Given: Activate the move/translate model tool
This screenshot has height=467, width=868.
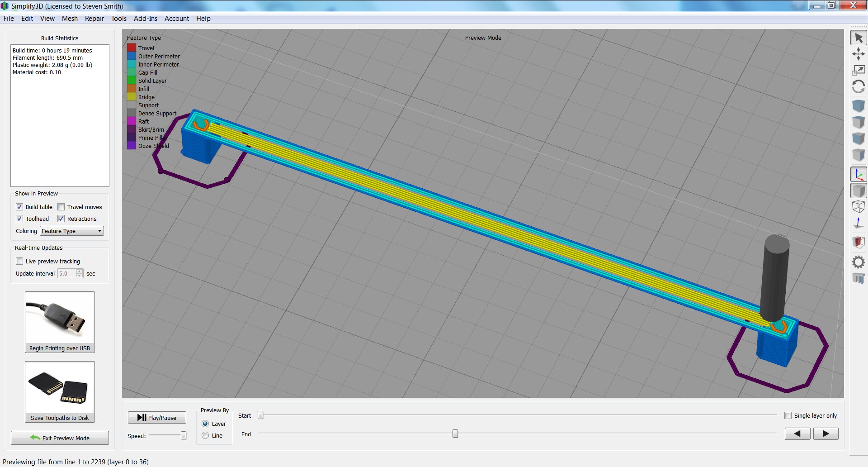Looking at the screenshot, I should pos(858,54).
